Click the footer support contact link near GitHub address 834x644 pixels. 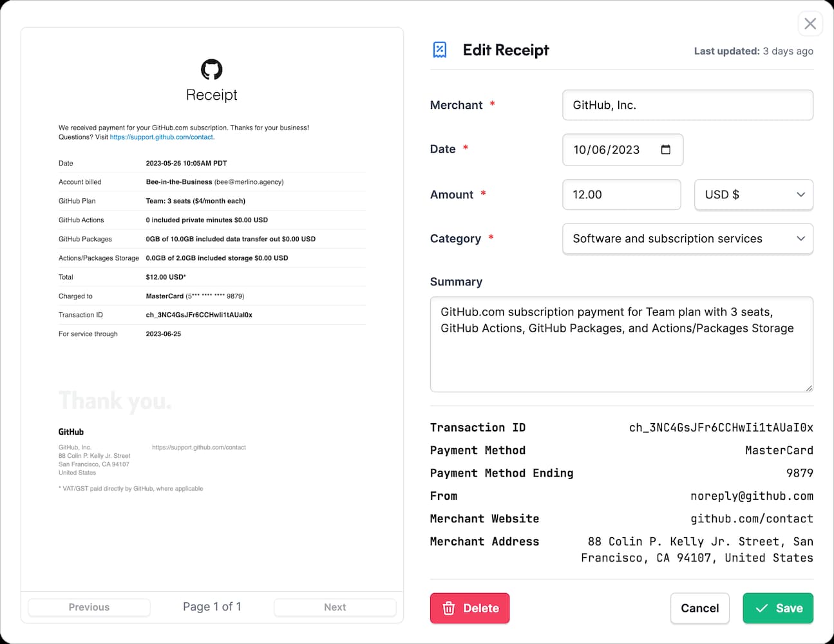coord(198,447)
